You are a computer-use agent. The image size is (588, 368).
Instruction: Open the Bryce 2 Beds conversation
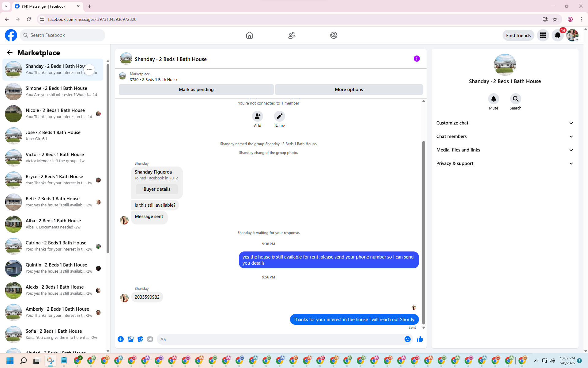[x=53, y=180]
